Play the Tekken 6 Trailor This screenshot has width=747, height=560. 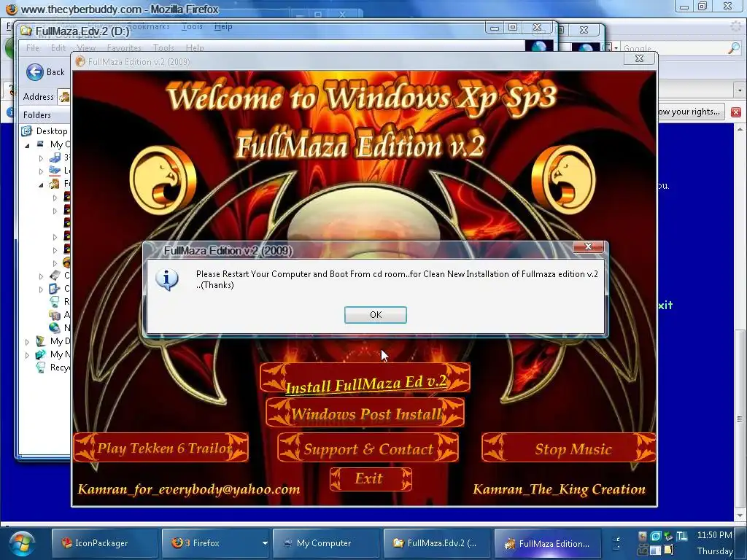161,448
